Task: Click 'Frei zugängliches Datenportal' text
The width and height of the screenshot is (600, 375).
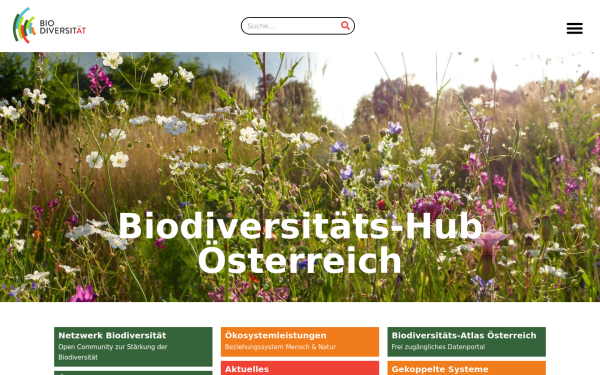Action: click(438, 347)
